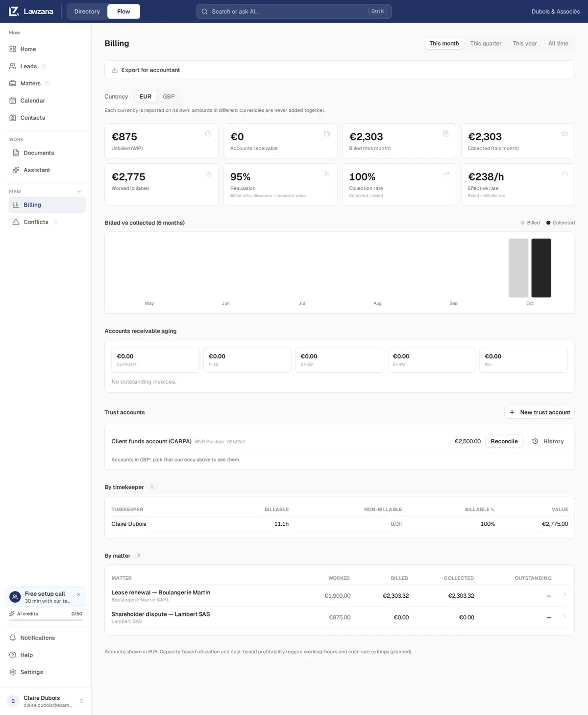Screen dimensions: 588x715
Task: Open Documents via its file icon
Action: click(16, 153)
